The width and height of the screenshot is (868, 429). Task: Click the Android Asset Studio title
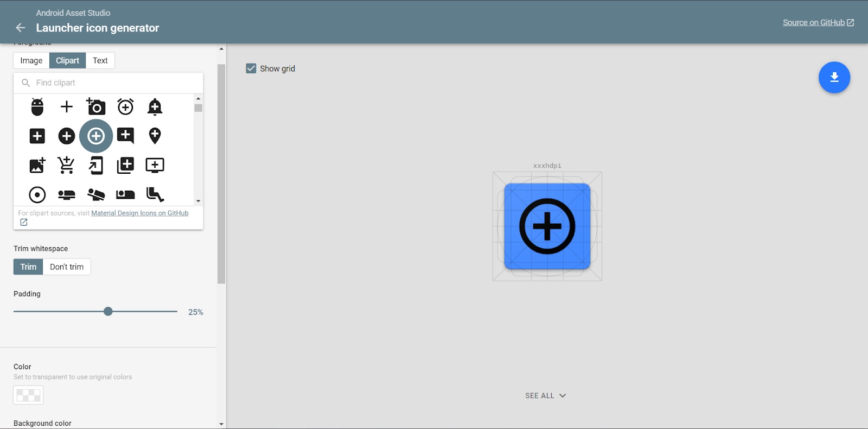[73, 13]
